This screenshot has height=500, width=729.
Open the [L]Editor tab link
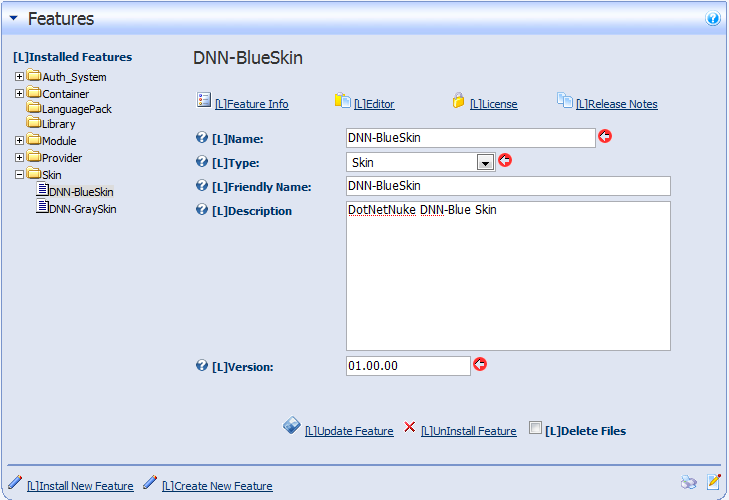374,104
